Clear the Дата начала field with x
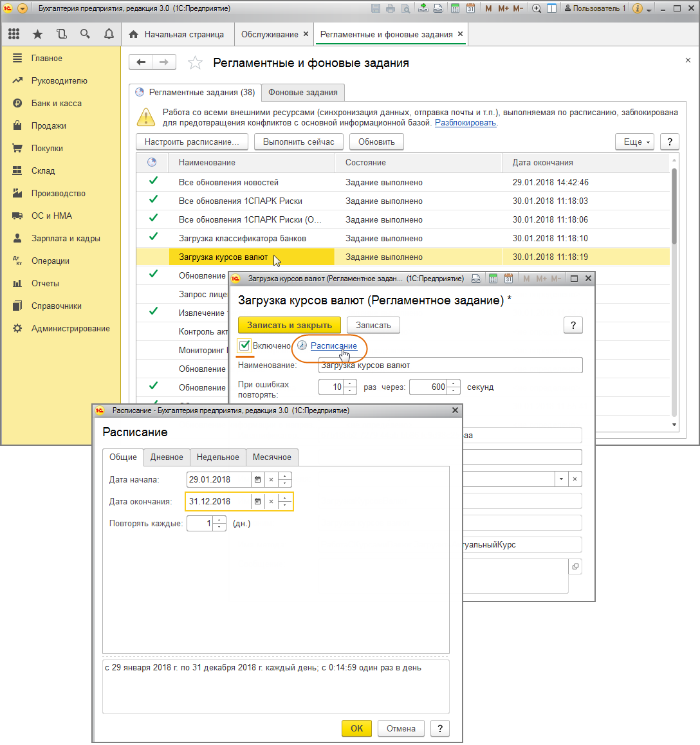The image size is (700, 745). coord(271,479)
